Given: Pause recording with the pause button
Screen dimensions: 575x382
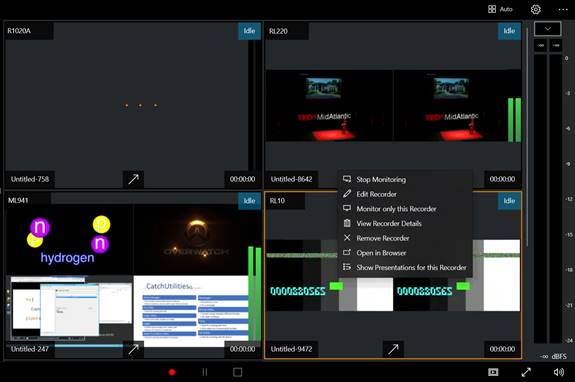Looking at the screenshot, I should pyautogui.click(x=205, y=372).
